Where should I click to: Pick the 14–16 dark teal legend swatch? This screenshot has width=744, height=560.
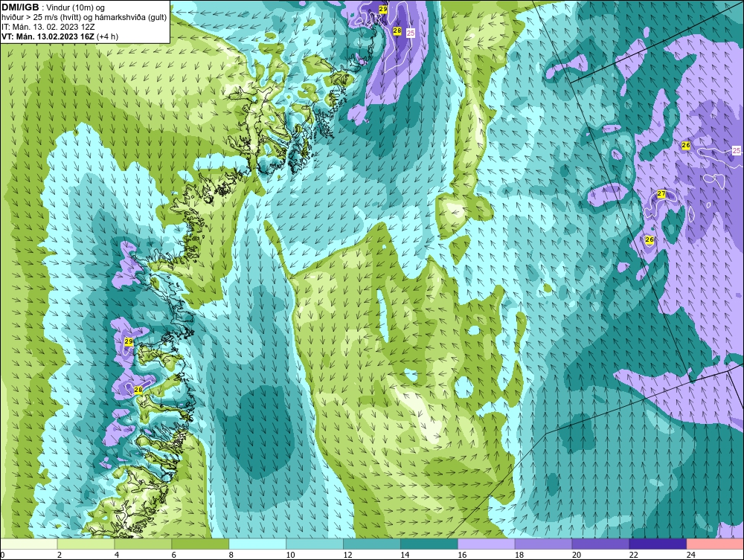click(429, 544)
